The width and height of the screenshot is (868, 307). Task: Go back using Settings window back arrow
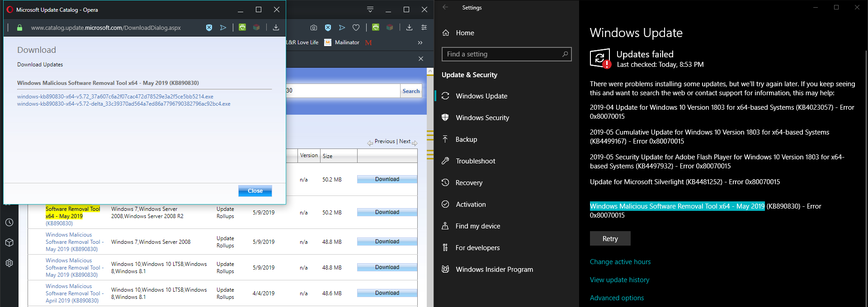click(445, 7)
